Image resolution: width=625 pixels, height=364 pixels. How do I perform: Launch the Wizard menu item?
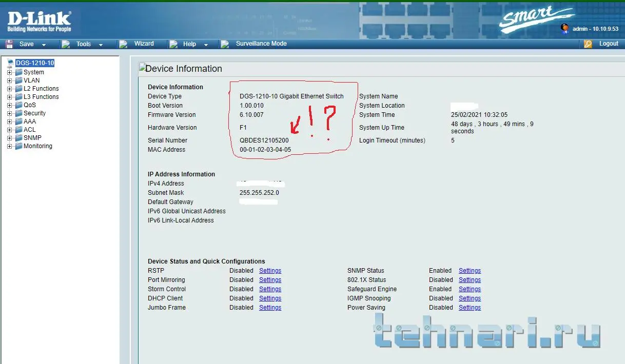click(x=144, y=44)
